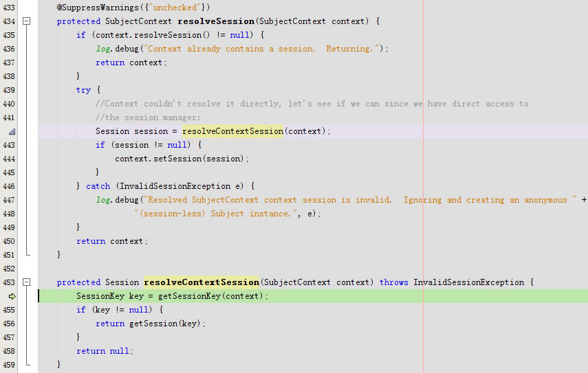Click line number 446 in the gutter

click(9, 187)
